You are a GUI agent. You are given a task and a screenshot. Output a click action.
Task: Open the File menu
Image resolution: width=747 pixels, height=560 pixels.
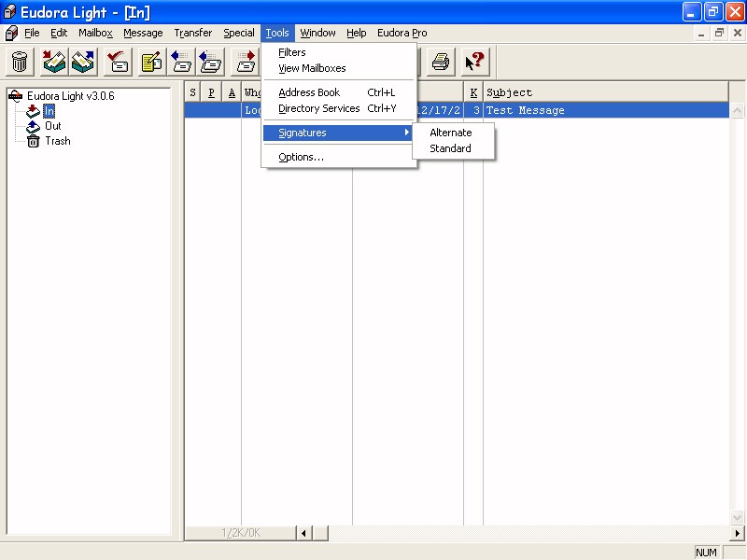click(32, 33)
